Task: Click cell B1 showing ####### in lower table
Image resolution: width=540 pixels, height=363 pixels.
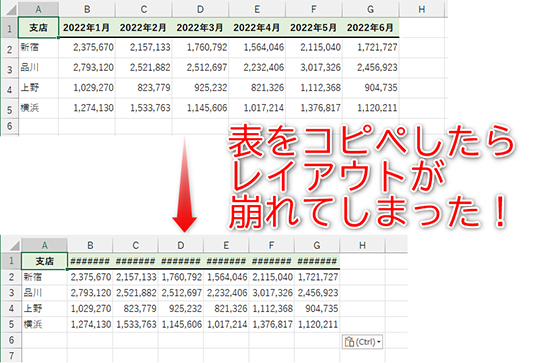Action: pyautogui.click(x=90, y=261)
